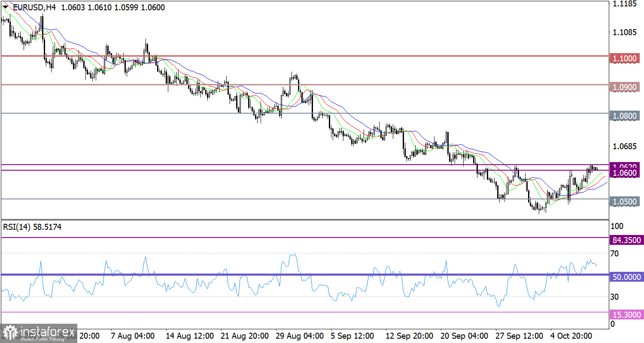Select the 15.3000 RSI level label
Image resolution: width=644 pixels, height=343 pixels.
pos(626,315)
